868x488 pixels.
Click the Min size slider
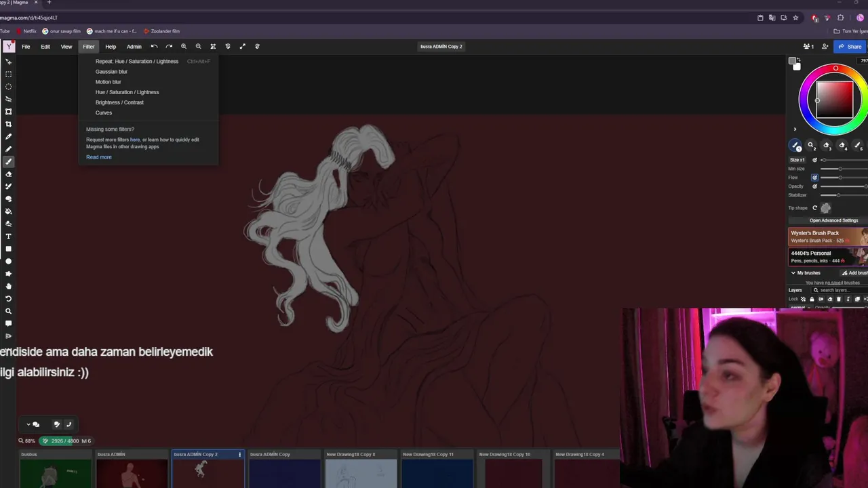point(844,169)
